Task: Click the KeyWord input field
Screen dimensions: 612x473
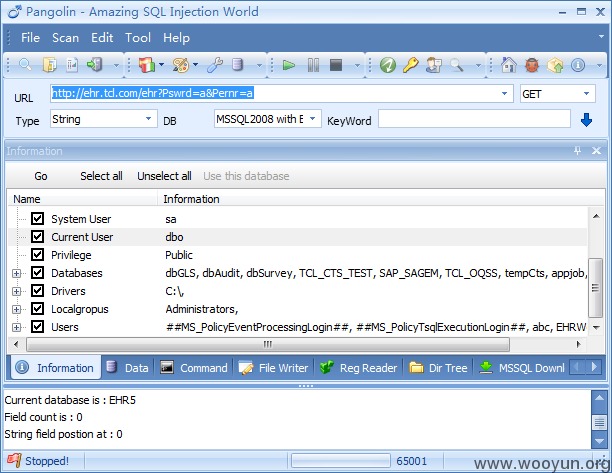Action: coord(474,119)
